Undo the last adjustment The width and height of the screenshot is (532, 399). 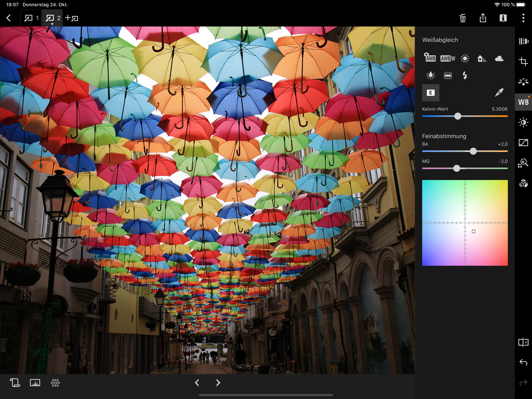pyautogui.click(x=523, y=362)
